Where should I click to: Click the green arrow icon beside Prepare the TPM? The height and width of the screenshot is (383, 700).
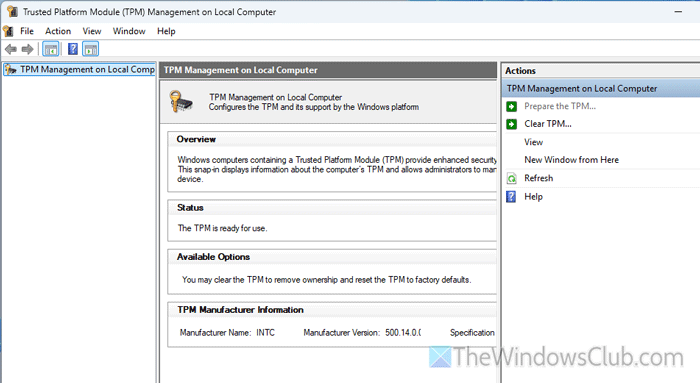point(512,106)
